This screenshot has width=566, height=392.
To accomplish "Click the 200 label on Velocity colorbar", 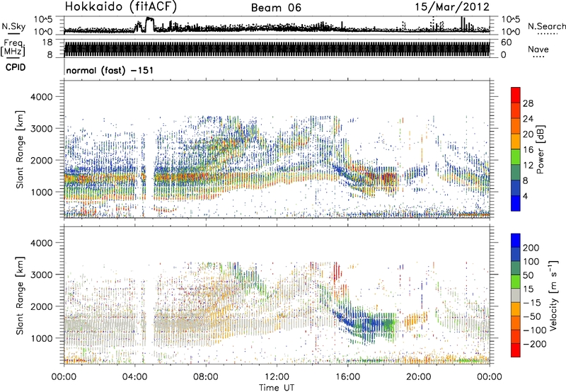I will point(531,248).
